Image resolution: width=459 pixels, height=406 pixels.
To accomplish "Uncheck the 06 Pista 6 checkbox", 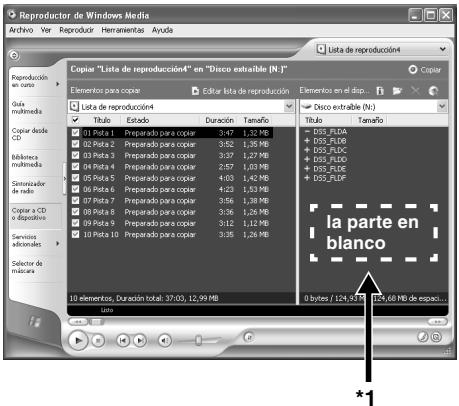I will 76,189.
